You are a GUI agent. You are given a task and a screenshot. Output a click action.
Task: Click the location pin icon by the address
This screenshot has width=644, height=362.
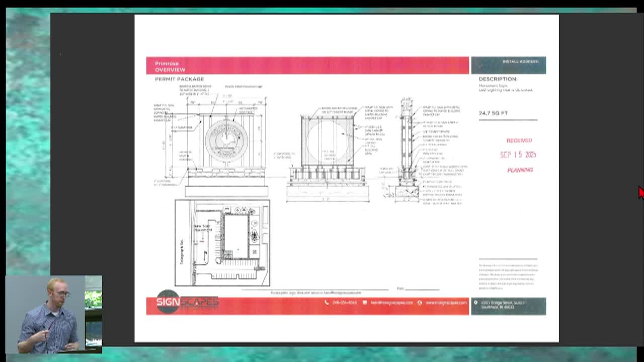click(x=475, y=303)
